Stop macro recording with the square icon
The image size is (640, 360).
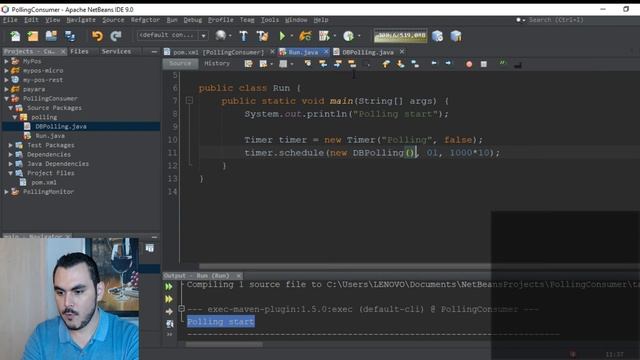click(484, 64)
